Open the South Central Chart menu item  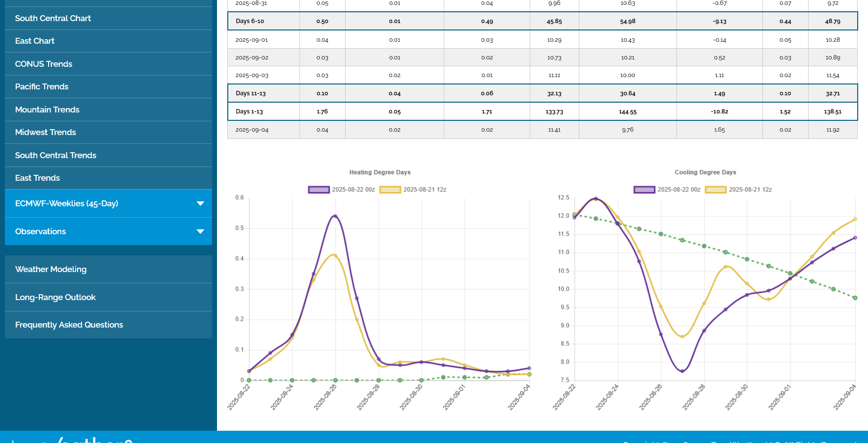pyautogui.click(x=53, y=18)
